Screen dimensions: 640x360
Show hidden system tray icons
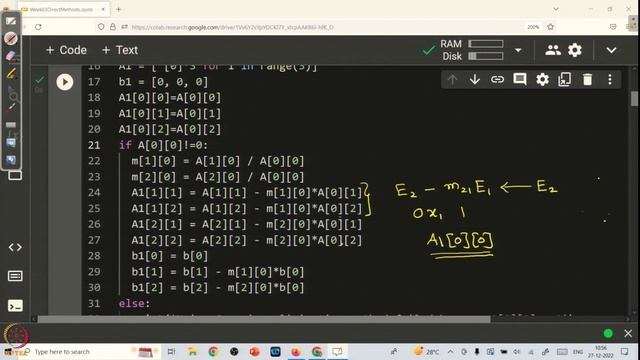point(450,351)
